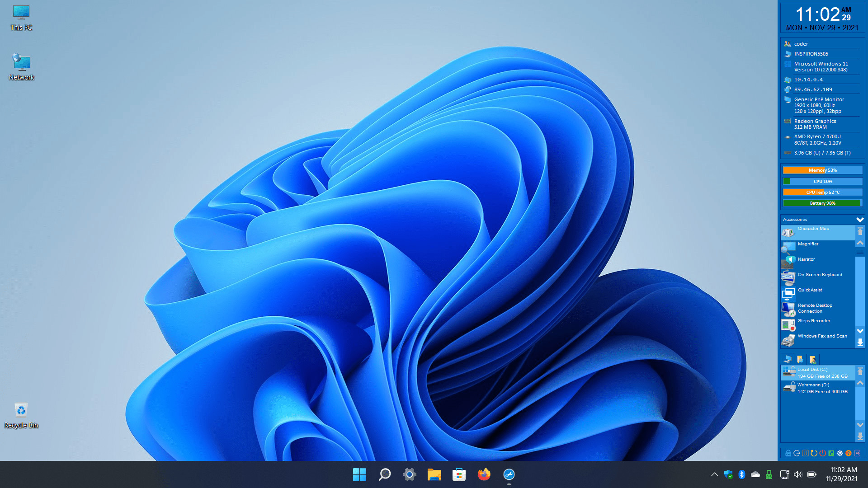Switch to the computer drives tab
Screen dimensions: 868x488
pos(788,359)
